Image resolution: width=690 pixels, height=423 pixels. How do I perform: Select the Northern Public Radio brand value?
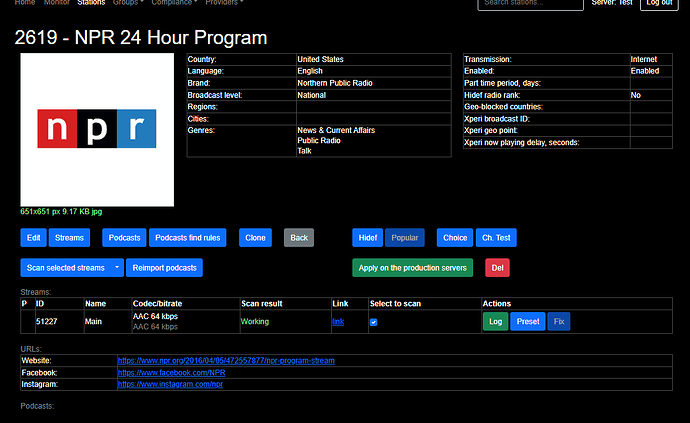click(x=335, y=83)
